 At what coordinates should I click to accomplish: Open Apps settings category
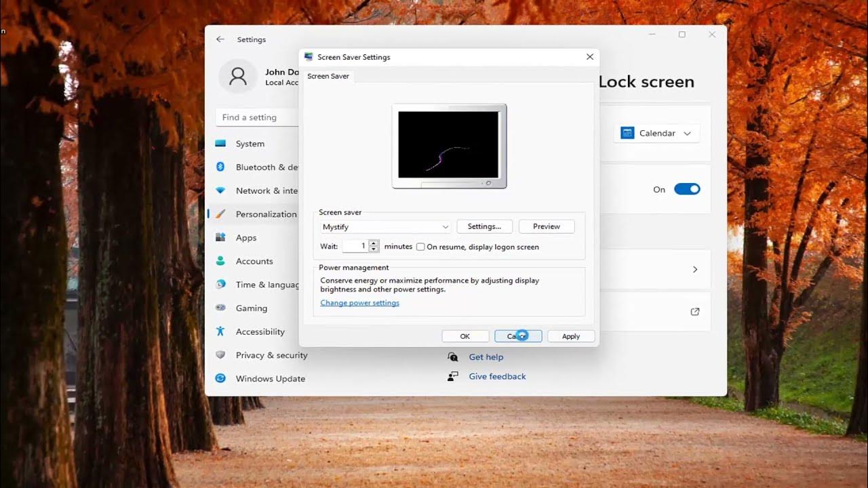[252, 237]
